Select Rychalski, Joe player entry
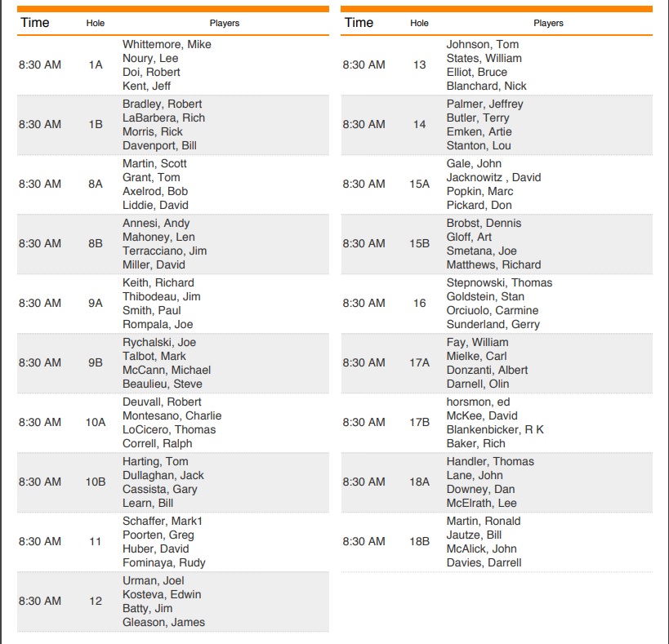669x644 pixels. [x=159, y=342]
